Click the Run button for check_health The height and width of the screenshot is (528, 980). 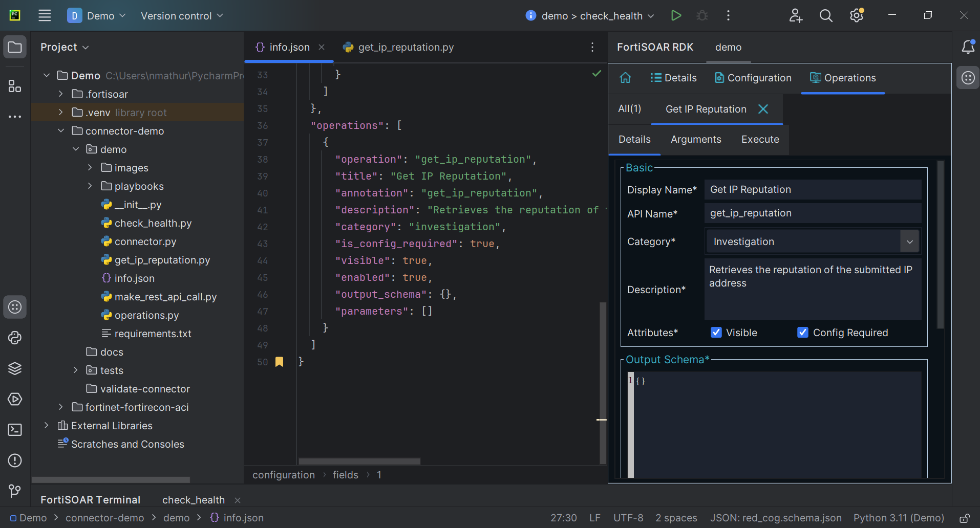[676, 16]
